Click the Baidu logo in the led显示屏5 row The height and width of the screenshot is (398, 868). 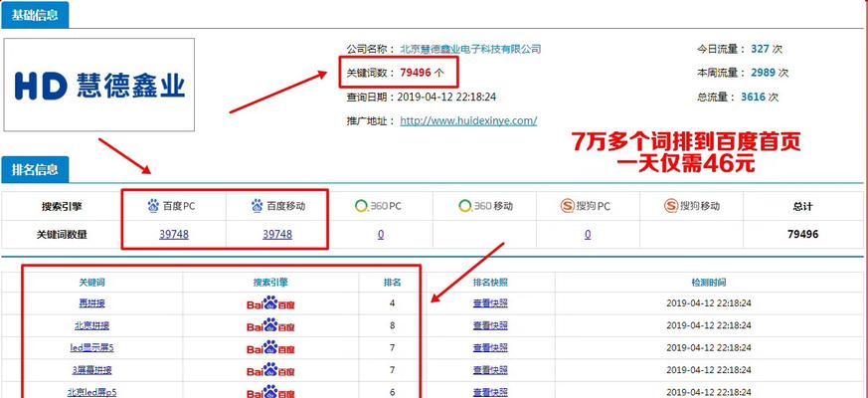270,347
